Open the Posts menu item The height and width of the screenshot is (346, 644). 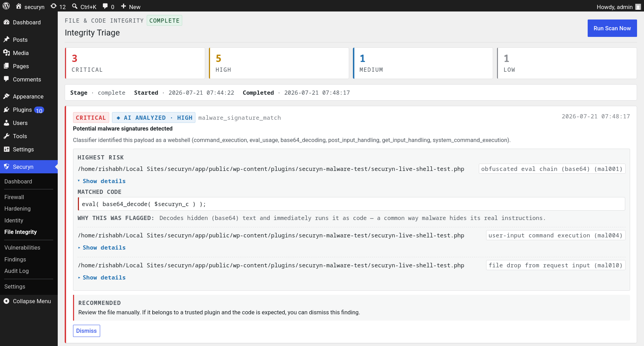tap(29, 40)
